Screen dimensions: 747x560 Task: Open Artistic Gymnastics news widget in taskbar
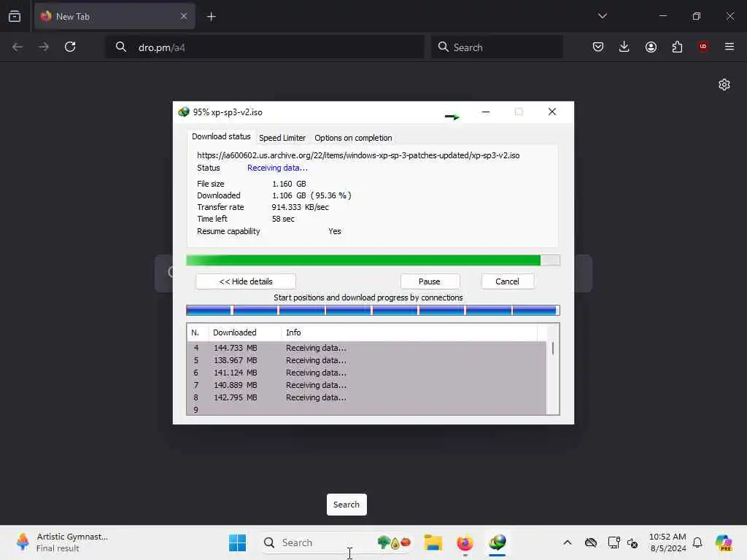pyautogui.click(x=62, y=542)
